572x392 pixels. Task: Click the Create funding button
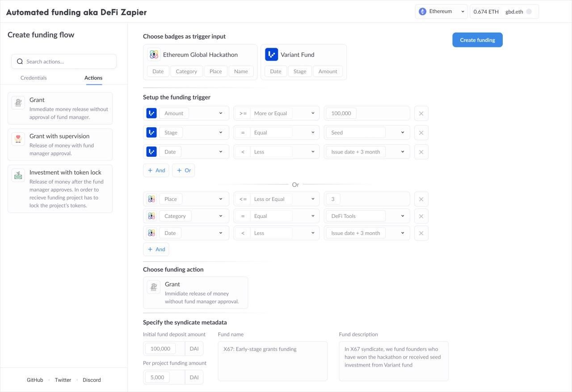477,40
